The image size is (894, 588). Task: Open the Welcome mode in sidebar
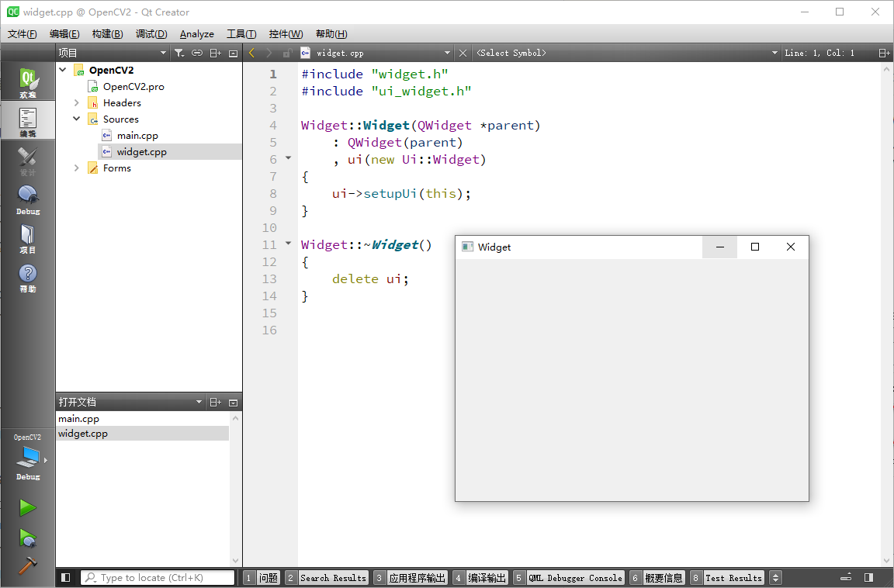point(27,82)
